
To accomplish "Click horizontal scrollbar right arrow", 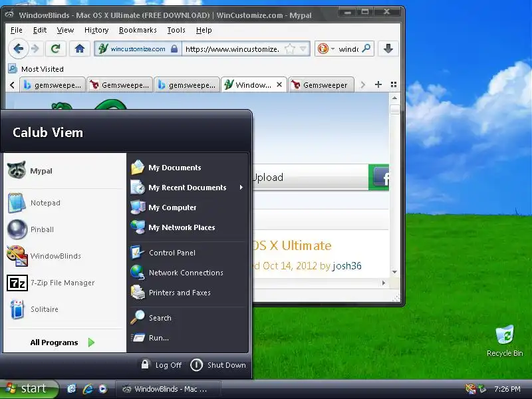I will [x=384, y=283].
